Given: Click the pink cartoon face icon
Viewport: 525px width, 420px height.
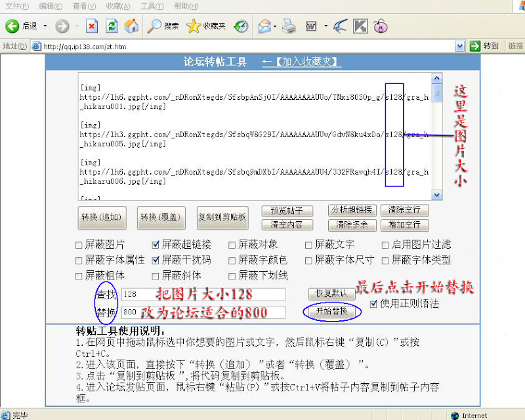Looking at the screenshot, I should pyautogui.click(x=381, y=26).
